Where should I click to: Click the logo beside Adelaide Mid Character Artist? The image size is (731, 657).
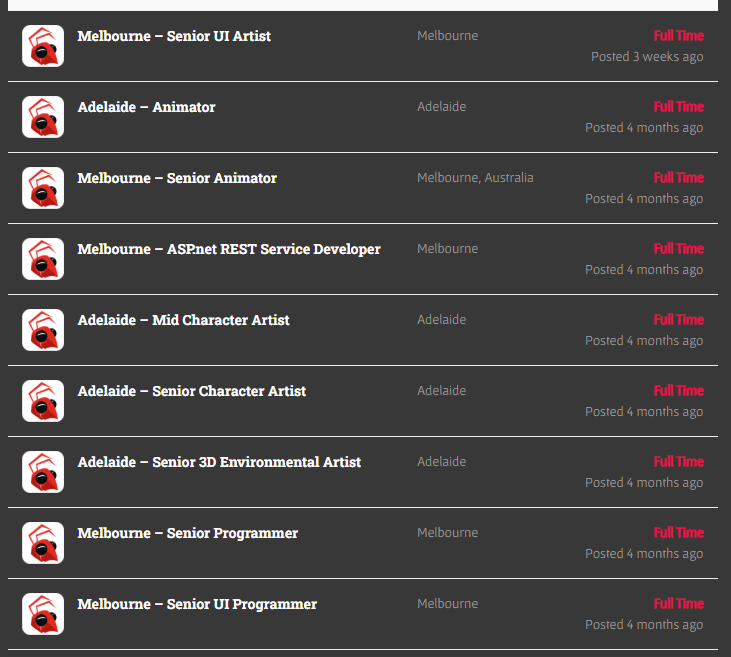point(43,330)
